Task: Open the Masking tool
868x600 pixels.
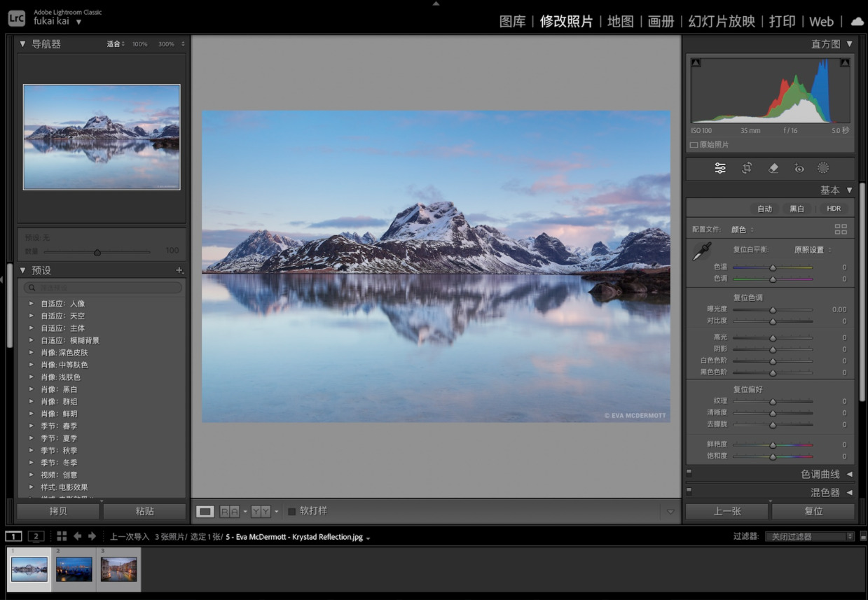Action: 823,168
